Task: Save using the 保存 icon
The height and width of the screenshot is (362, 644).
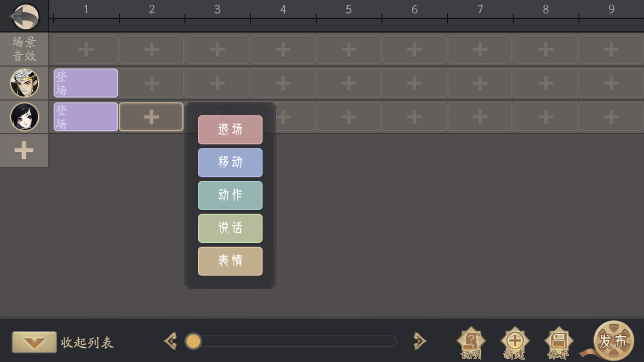Action: (x=558, y=343)
